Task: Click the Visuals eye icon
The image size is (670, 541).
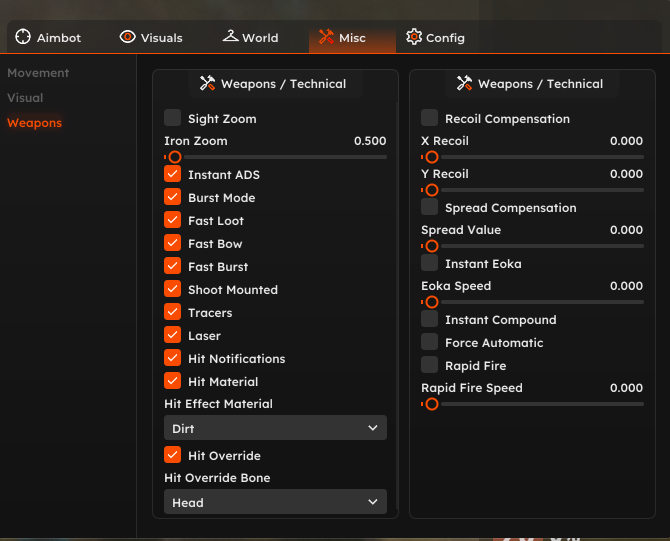Action: click(x=127, y=37)
